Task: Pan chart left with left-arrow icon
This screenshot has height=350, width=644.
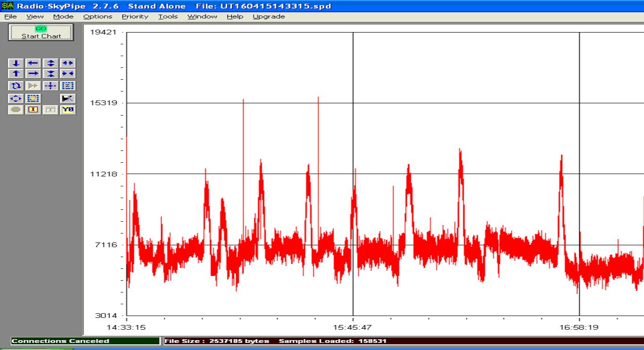Action: (33, 63)
